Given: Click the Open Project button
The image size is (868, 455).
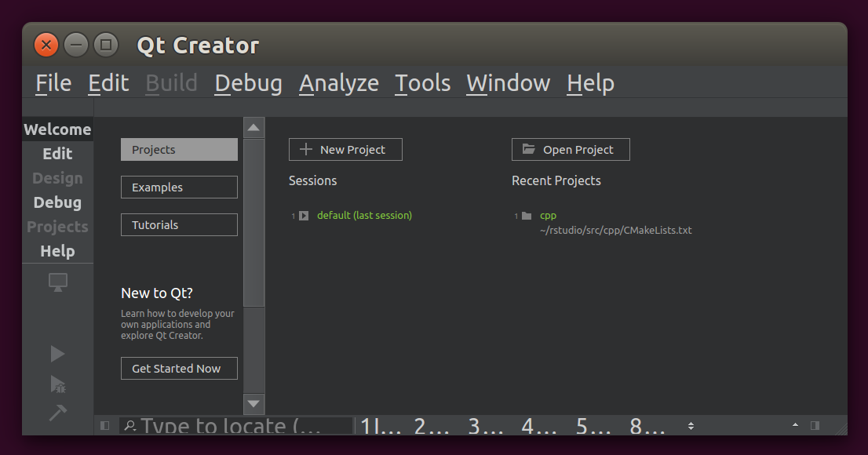Looking at the screenshot, I should (571, 150).
